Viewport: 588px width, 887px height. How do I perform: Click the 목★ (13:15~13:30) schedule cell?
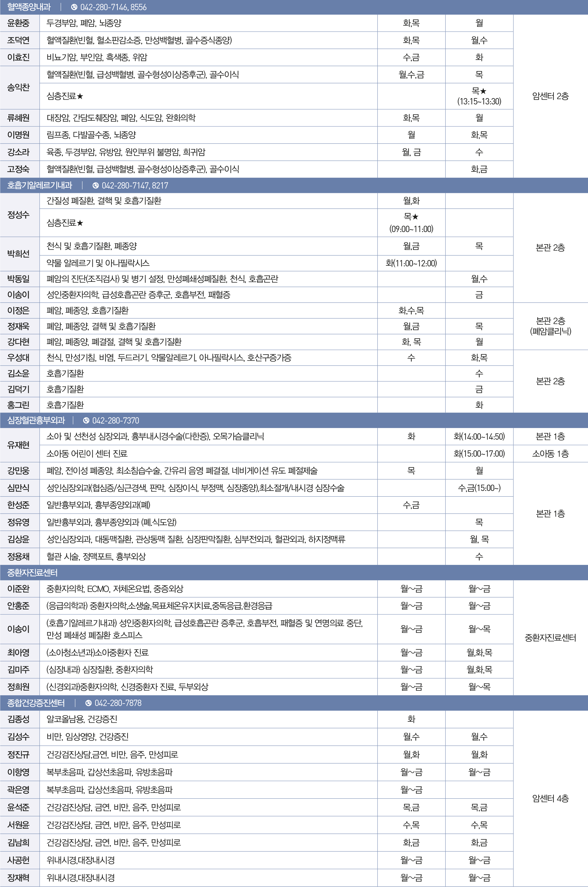point(479,96)
